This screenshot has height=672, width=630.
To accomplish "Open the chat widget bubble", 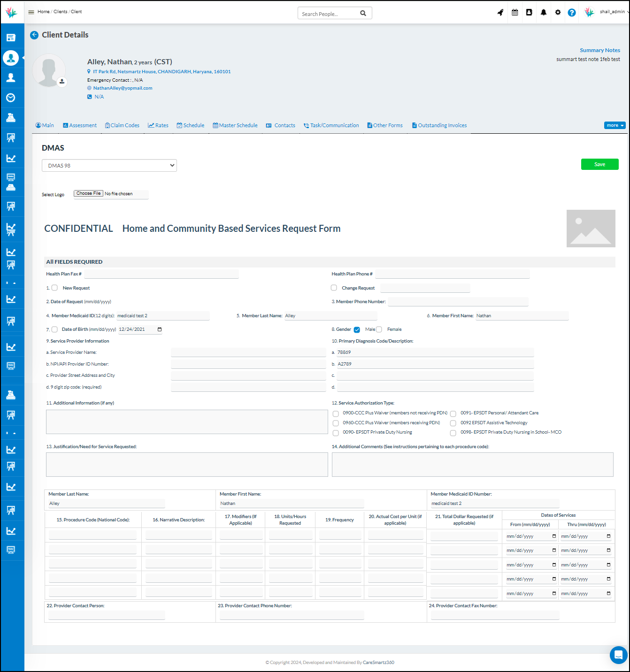I will click(618, 655).
